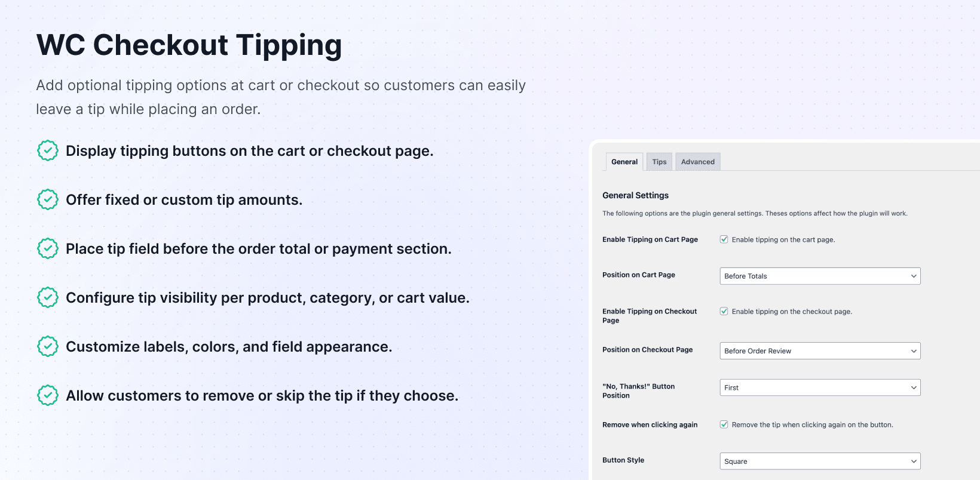980x480 pixels.
Task: Click the General Settings section title
Action: 635,195
